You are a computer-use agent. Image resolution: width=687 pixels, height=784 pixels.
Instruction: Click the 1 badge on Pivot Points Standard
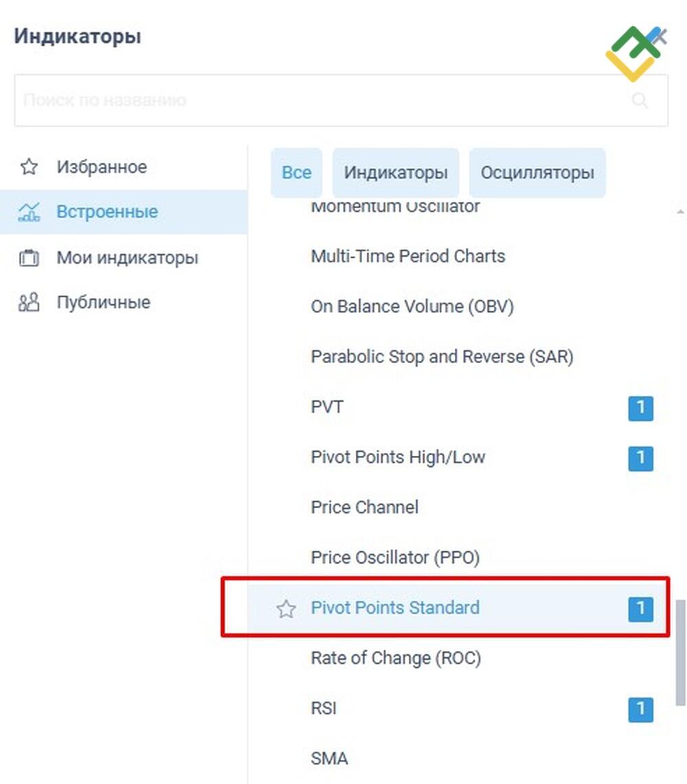point(640,609)
